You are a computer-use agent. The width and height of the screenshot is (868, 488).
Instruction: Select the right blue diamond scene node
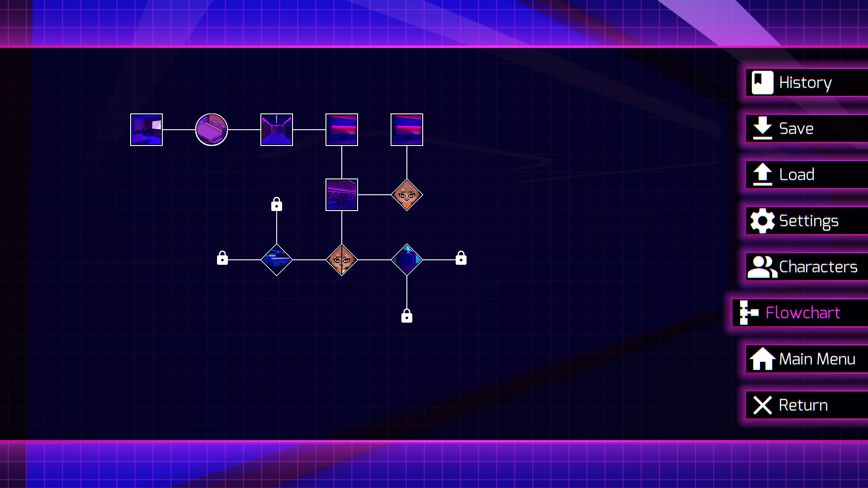tap(407, 260)
